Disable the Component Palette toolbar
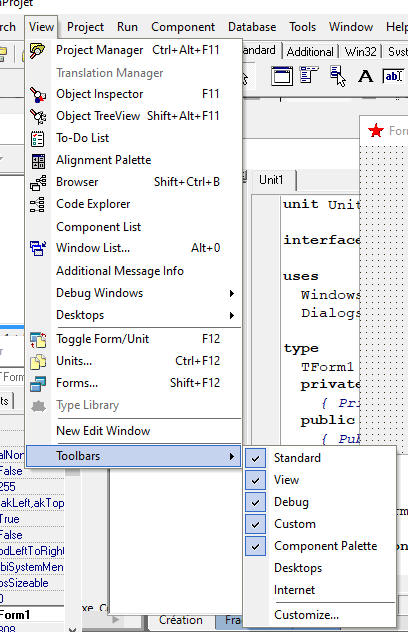408x632 pixels. click(x=255, y=547)
